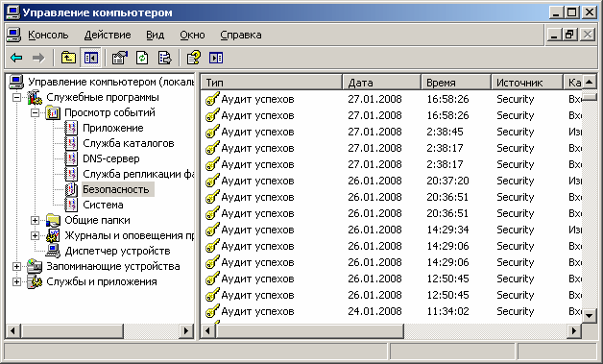This screenshot has width=603, height=364.
Task: Click event list horizontal scroll left arrow
Action: (208, 331)
